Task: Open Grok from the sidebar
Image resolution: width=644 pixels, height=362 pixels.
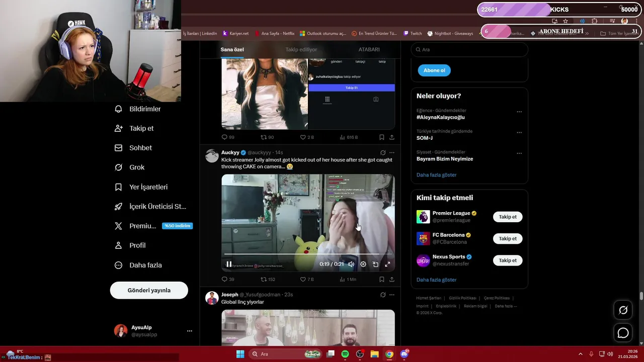Action: [x=130, y=167]
